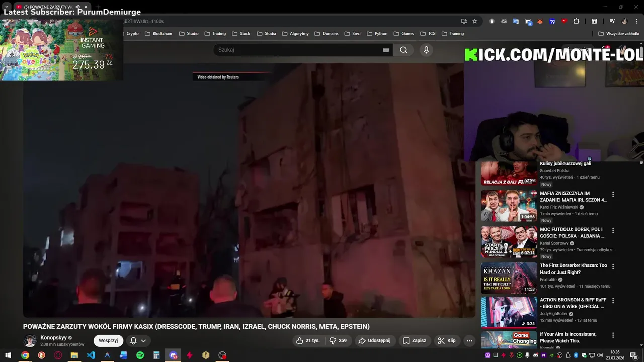644x362 pixels.
Task: Open the Blockchain bookmarks folder
Action: (x=158, y=34)
